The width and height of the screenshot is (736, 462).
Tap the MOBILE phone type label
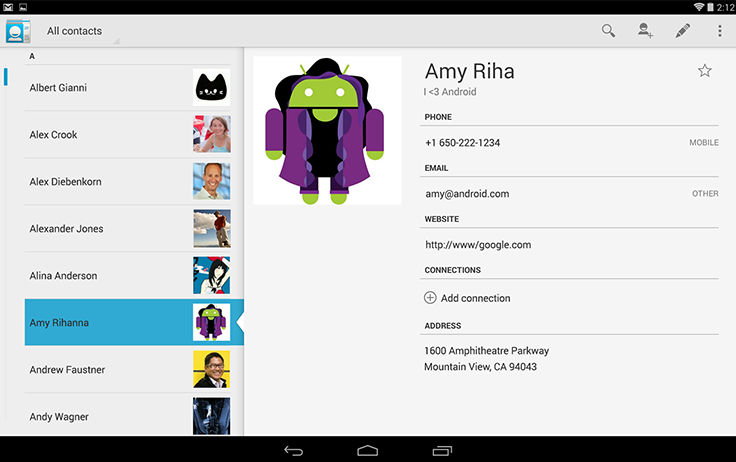coord(704,143)
